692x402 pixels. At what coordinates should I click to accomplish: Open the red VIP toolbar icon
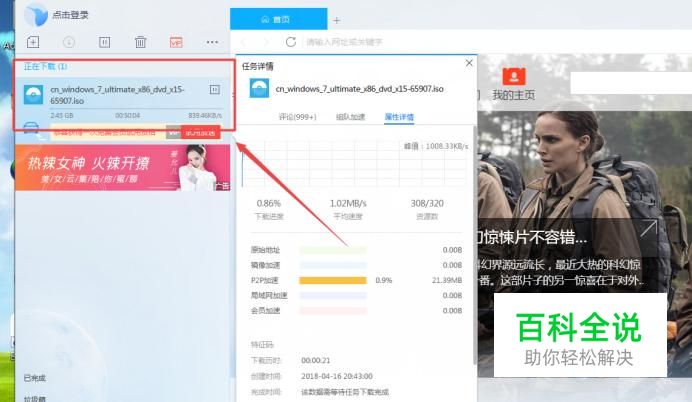click(176, 42)
